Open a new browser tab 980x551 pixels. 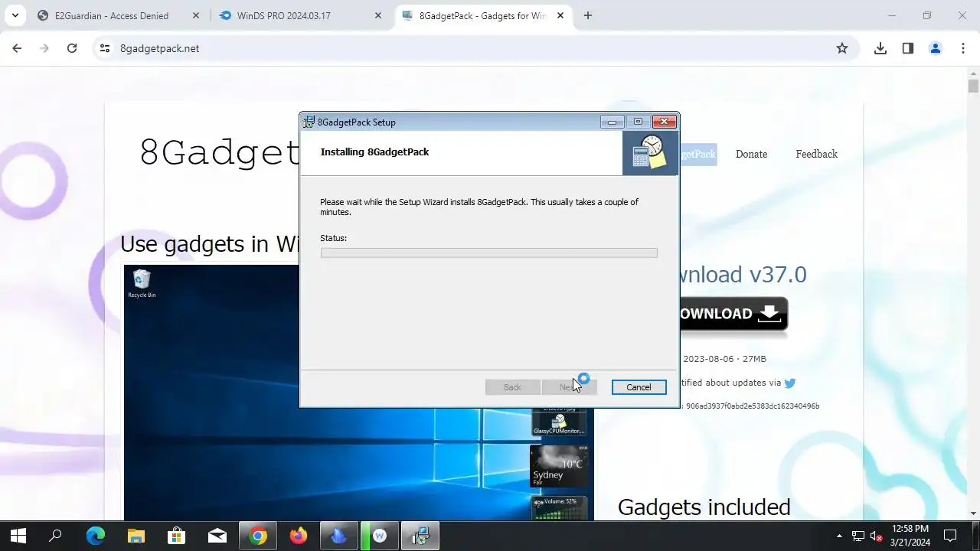588,15
